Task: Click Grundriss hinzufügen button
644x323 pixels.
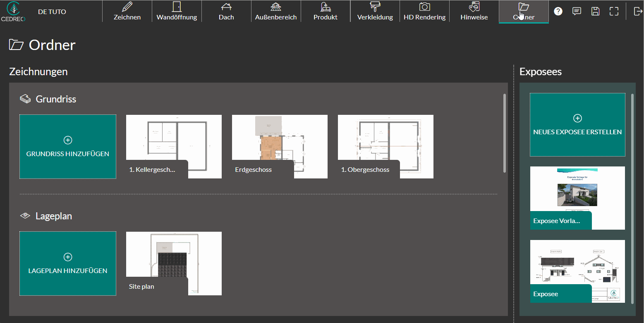Action: (68, 147)
